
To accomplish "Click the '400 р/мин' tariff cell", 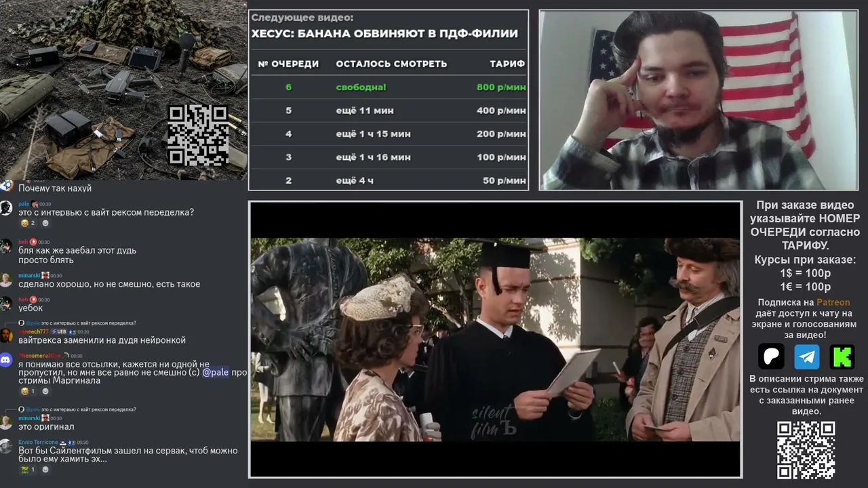I will (x=501, y=110).
